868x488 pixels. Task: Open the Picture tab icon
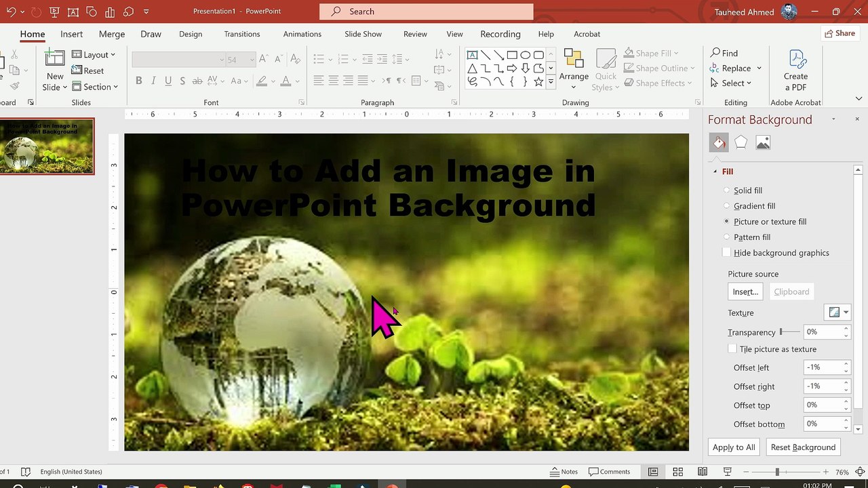[763, 142]
